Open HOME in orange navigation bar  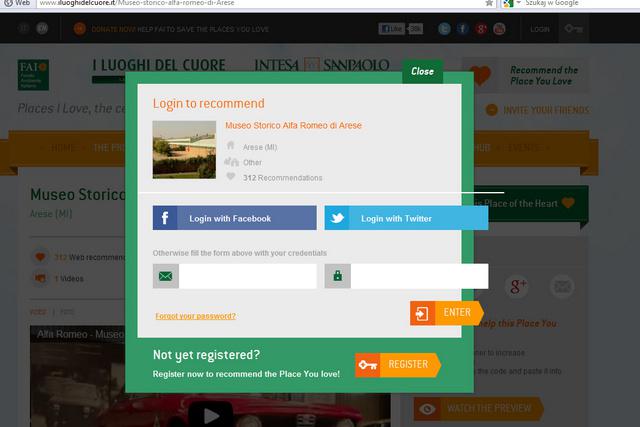pos(62,148)
